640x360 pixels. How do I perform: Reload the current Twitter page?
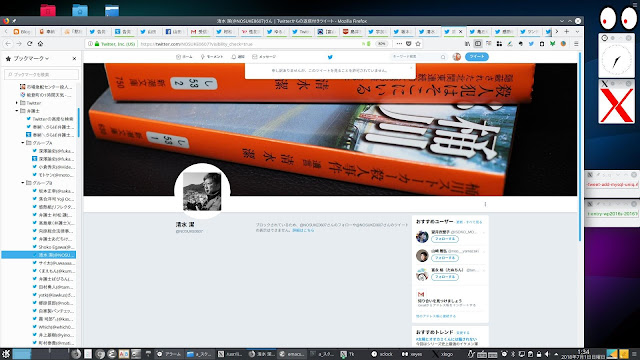(x=29, y=44)
